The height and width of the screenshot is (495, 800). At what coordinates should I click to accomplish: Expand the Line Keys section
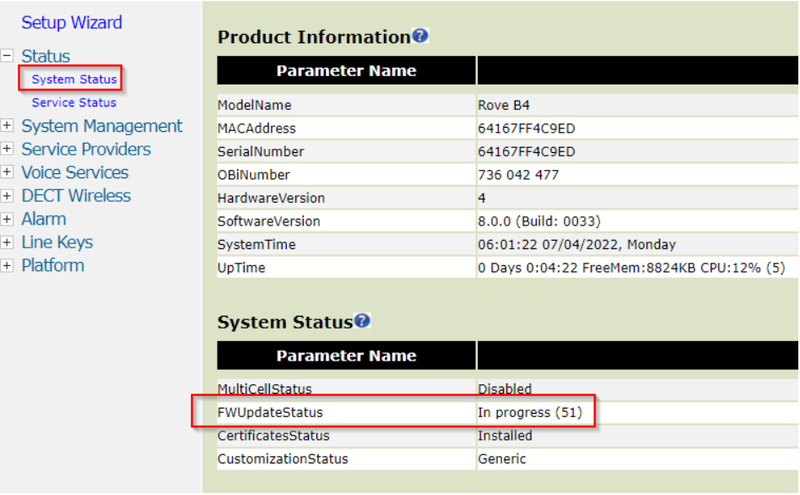(x=7, y=242)
